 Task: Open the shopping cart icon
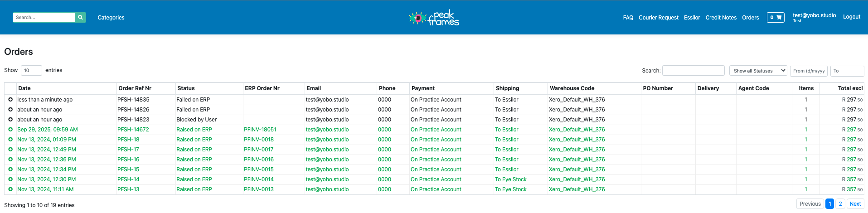pos(776,17)
